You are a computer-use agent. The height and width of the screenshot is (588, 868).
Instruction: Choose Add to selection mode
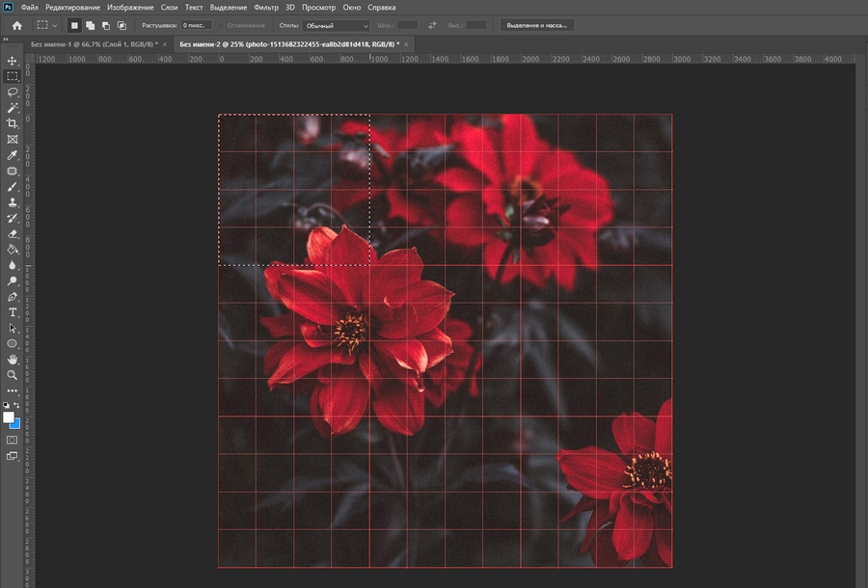[x=91, y=25]
